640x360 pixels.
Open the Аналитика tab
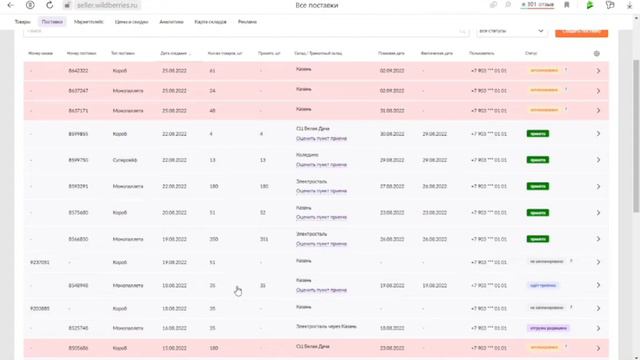click(171, 22)
